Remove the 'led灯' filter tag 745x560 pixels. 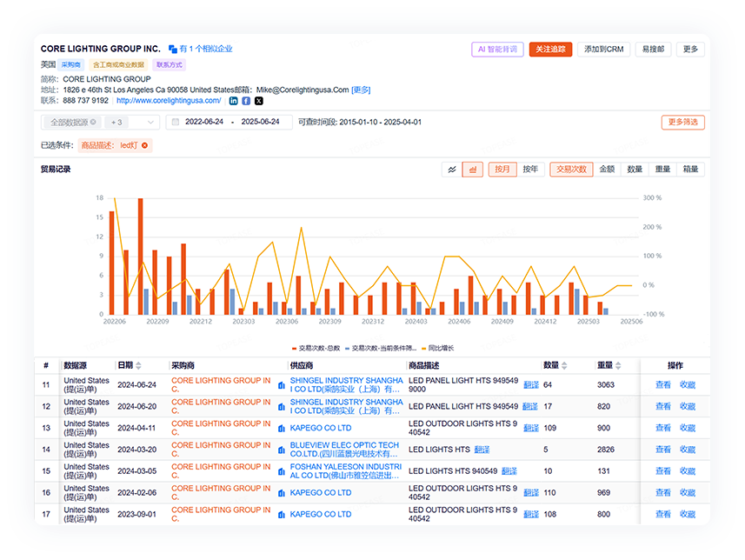point(145,145)
